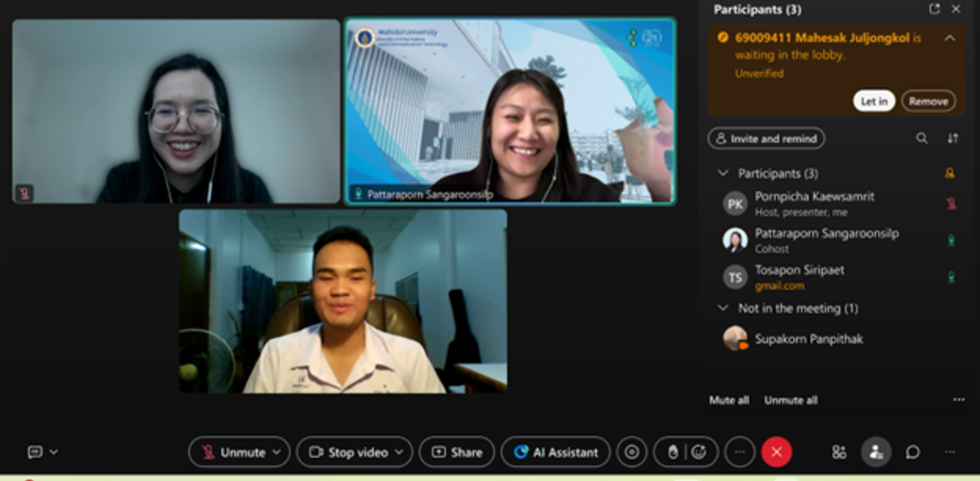Click the Apps icon in bottom bar
The width and height of the screenshot is (980, 481).
839,452
